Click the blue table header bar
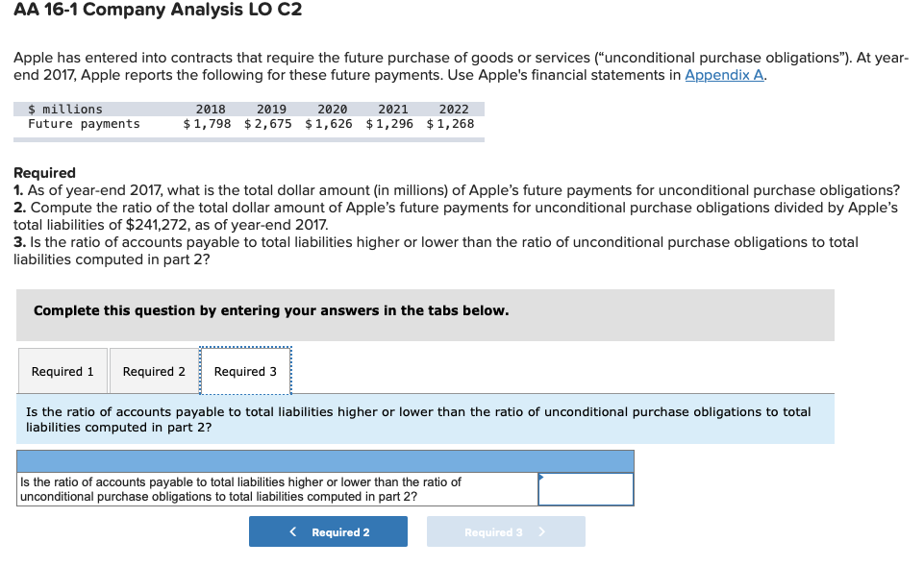The image size is (924, 567). click(x=325, y=460)
